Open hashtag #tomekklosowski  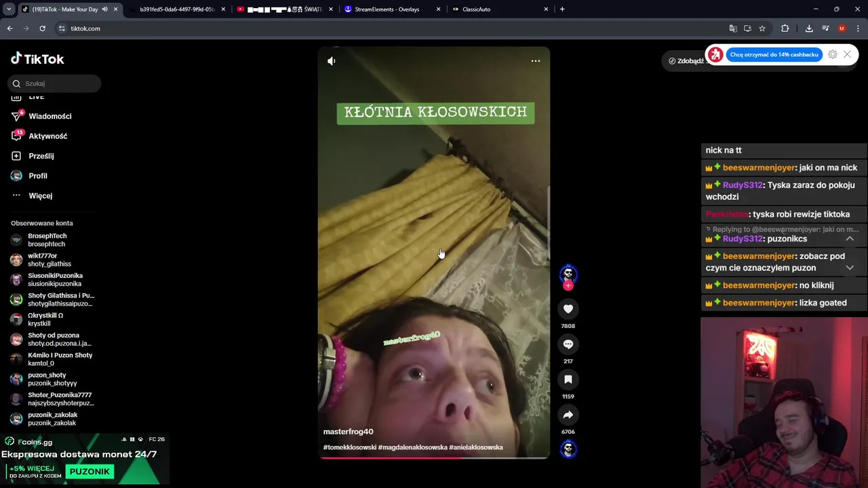(350, 447)
